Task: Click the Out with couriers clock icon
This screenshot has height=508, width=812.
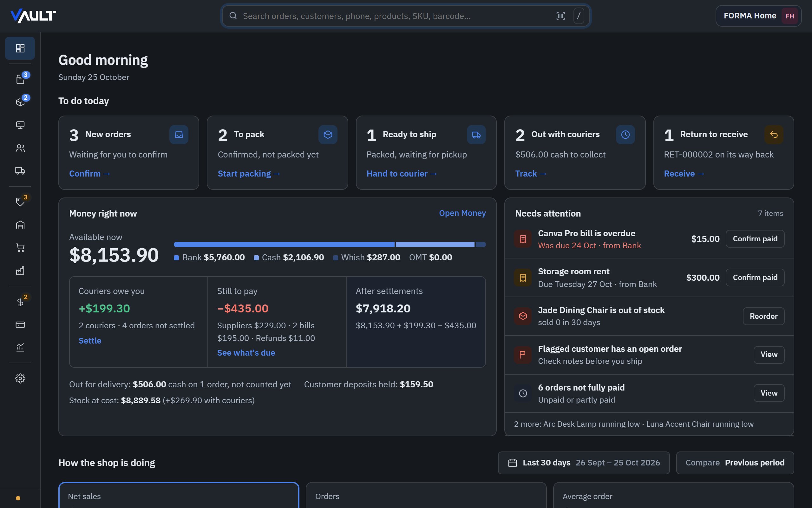Action: pyautogui.click(x=625, y=135)
